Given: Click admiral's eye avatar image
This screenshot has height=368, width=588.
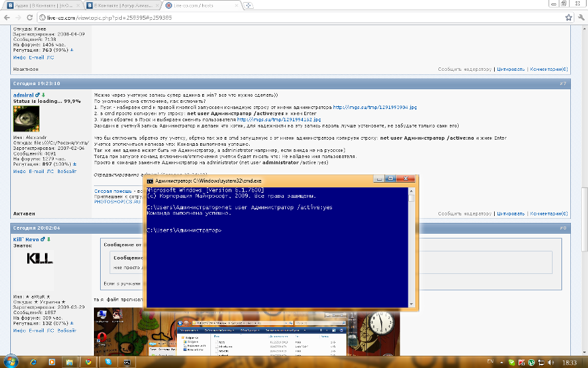Looking at the screenshot, I should tap(27, 119).
